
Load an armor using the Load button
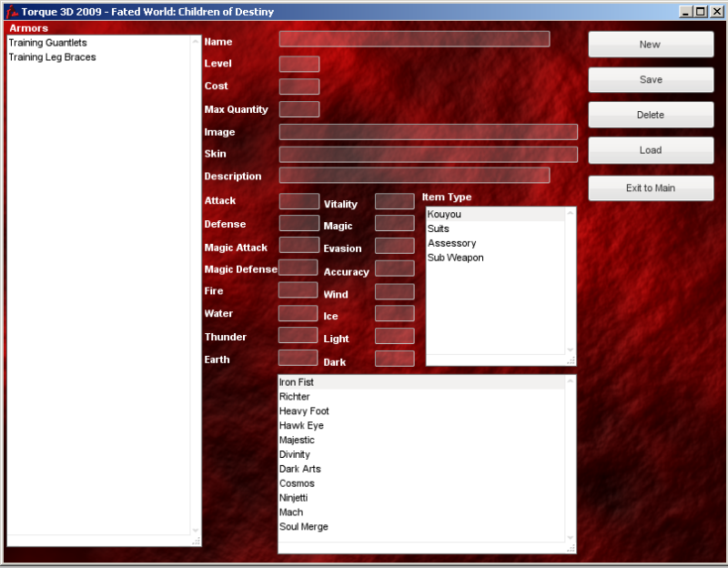coord(650,149)
